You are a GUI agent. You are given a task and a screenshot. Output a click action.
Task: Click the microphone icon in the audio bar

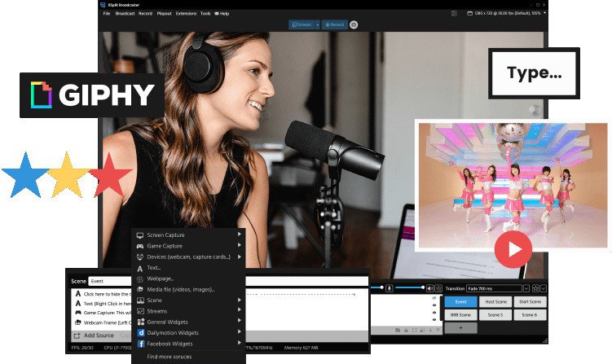click(x=390, y=288)
